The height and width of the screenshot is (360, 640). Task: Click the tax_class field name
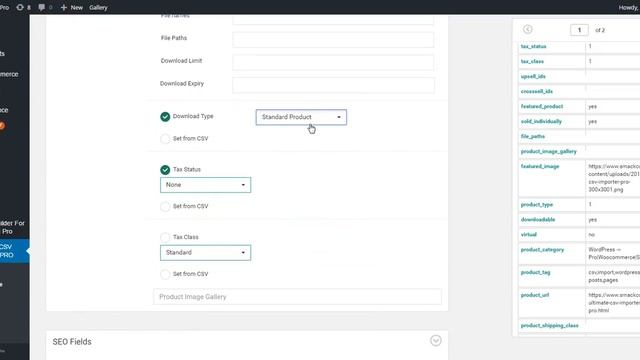[532, 61]
